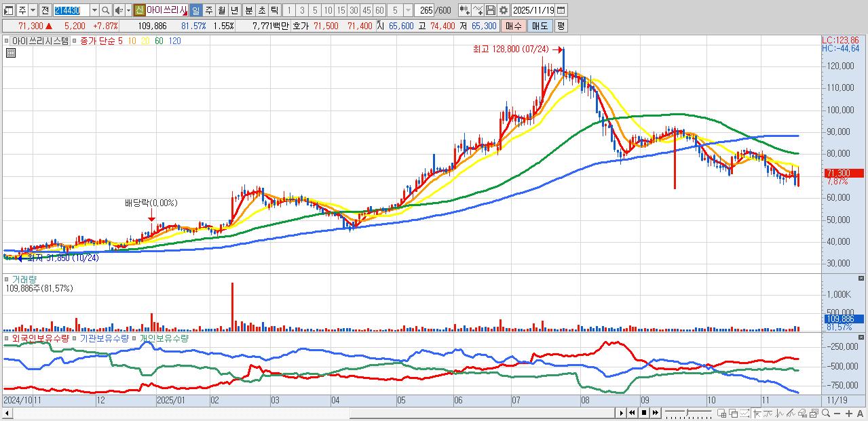Select the 년 yearly period button
868x421 pixels.
[x=233, y=10]
